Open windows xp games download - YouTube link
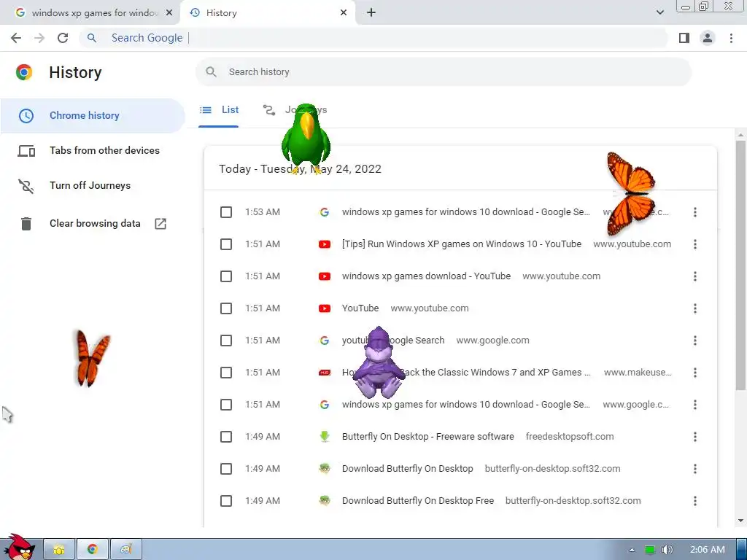747x560 pixels. 426,276
